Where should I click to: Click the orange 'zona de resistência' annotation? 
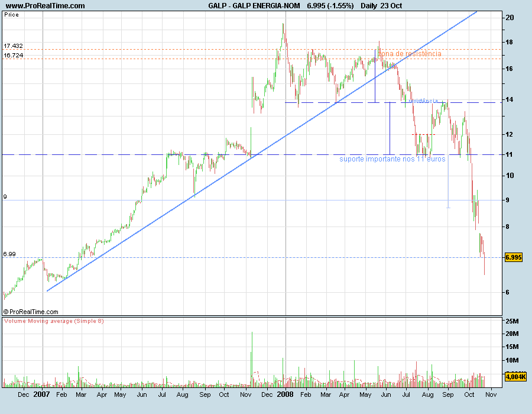(x=410, y=54)
